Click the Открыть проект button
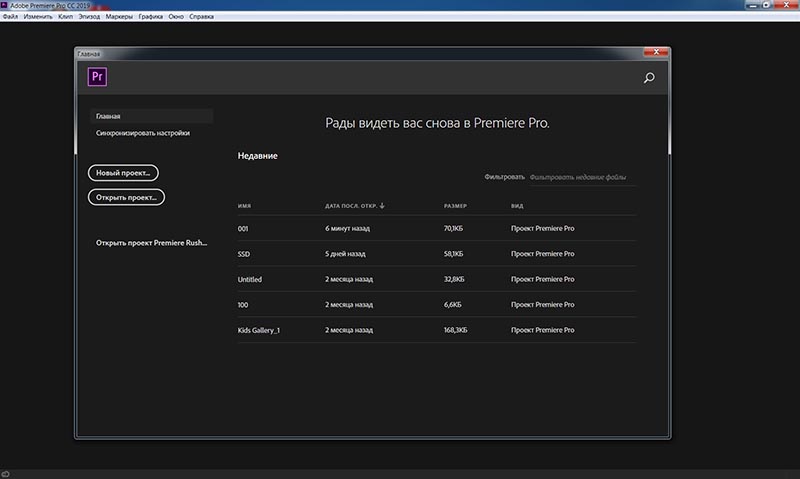Viewport: 800px width, 479px height. pos(126,197)
